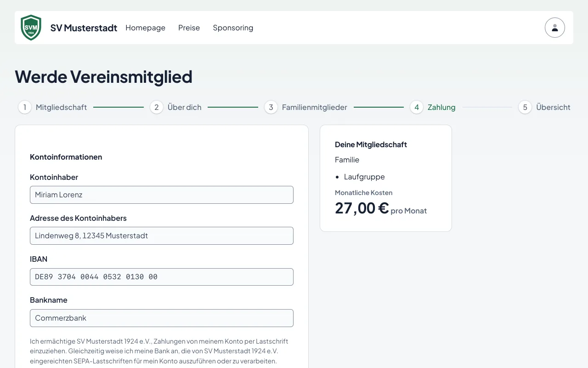The image size is (588, 368).
Task: Click the Laufgruppe list entry
Action: 364,177
